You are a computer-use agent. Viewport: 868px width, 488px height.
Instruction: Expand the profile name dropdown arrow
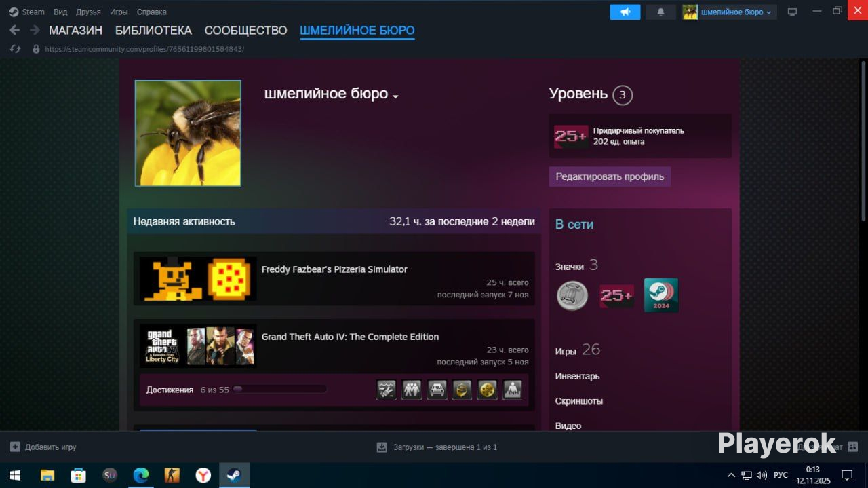(x=395, y=96)
